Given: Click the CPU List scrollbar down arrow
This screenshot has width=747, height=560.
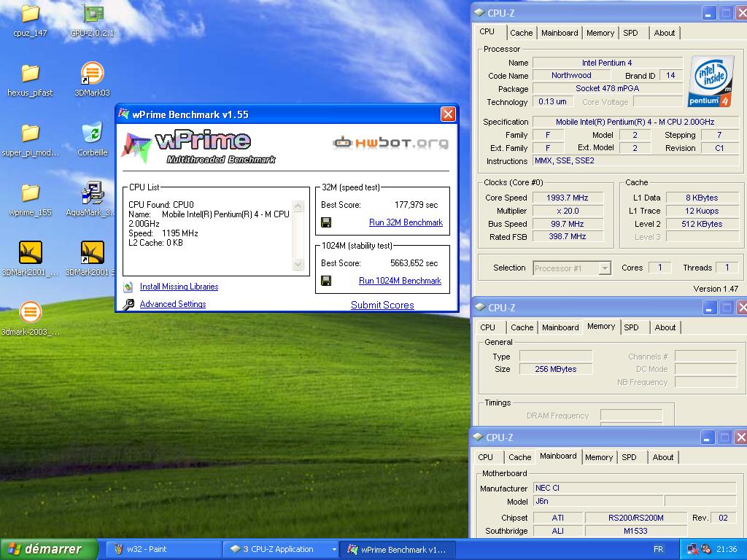Looking at the screenshot, I should pos(298,265).
